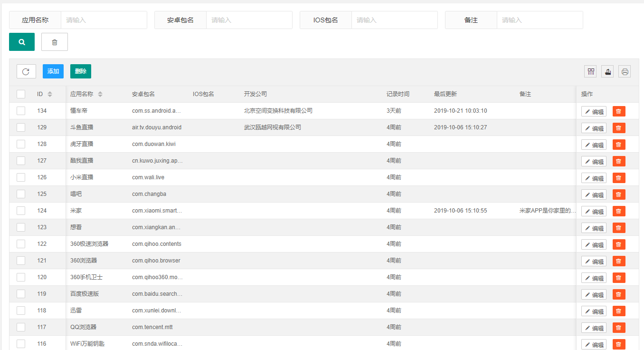The image size is (644, 350).
Task: Check the checkbox for row ID 134
Action: 21,111
